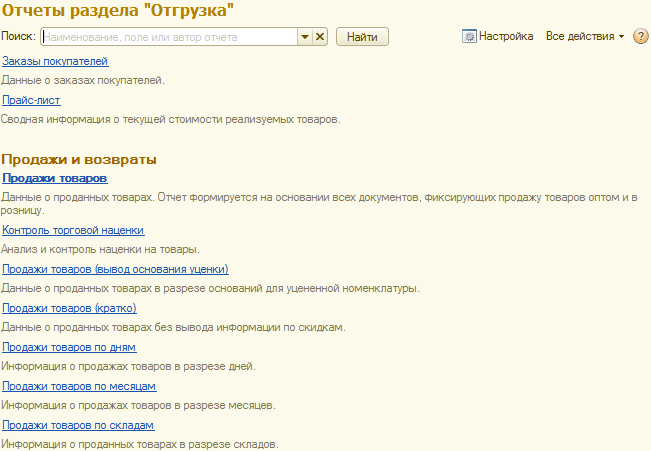Open Продажи товаров по месяцам report
651x451 pixels.
click(x=79, y=386)
